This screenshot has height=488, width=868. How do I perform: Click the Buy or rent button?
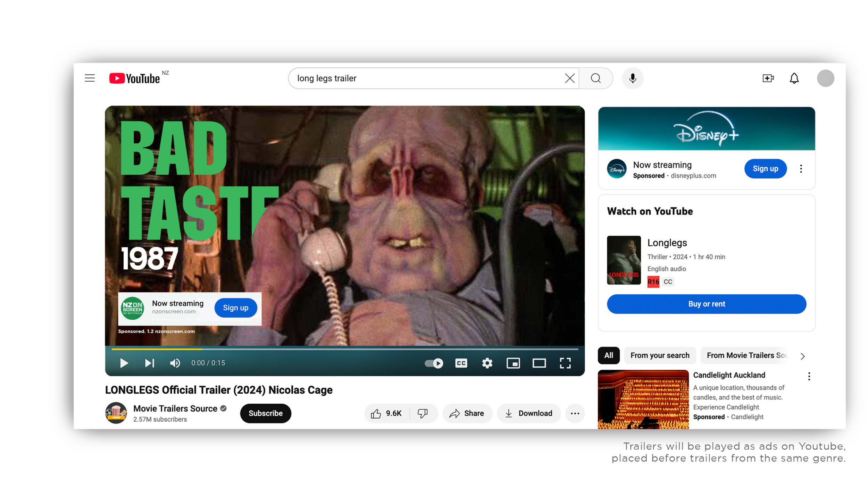(x=707, y=304)
